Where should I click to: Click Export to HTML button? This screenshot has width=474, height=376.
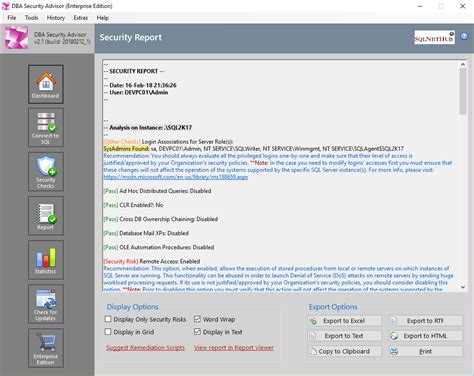[x=426, y=336]
